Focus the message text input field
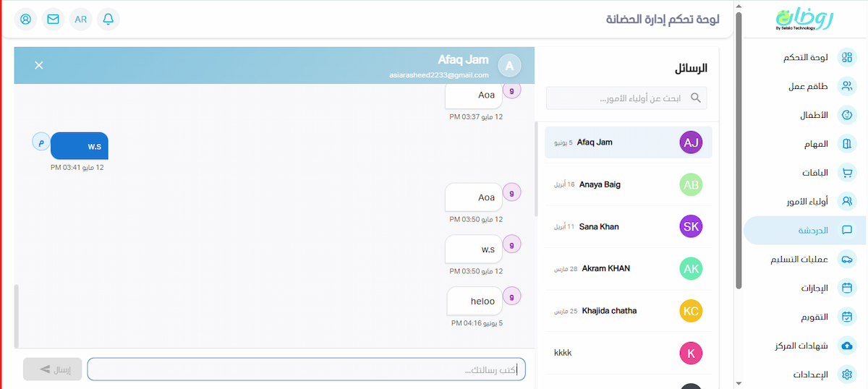Screen dimensions: 868x389 (x=306, y=369)
